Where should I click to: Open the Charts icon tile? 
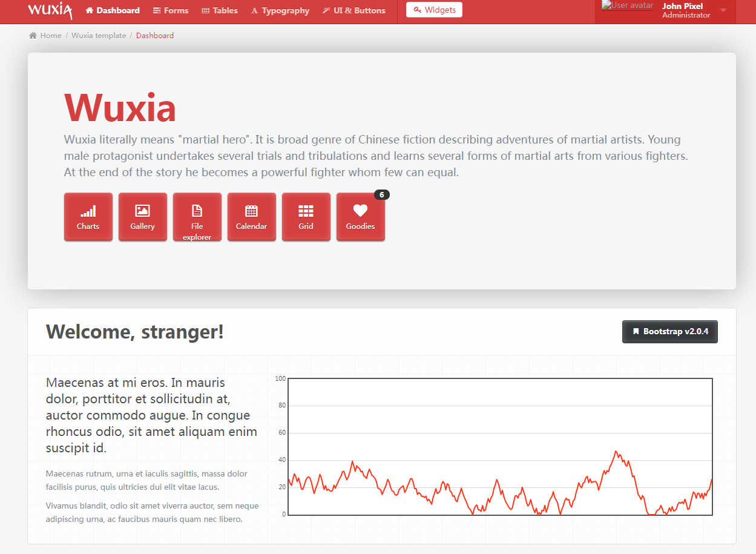[88, 217]
